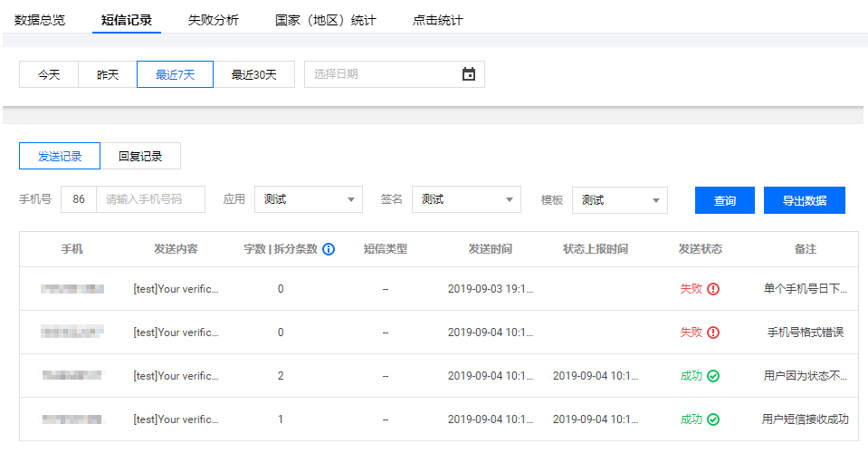Click the calendar icon in date picker
Screen dimensions: 868x453
pyautogui.click(x=468, y=74)
